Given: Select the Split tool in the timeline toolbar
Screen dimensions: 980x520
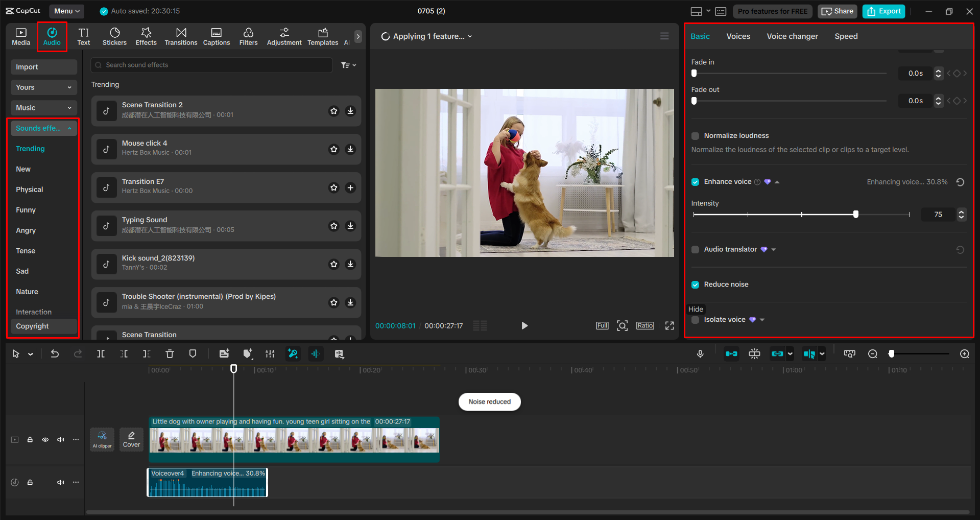Looking at the screenshot, I should [101, 353].
